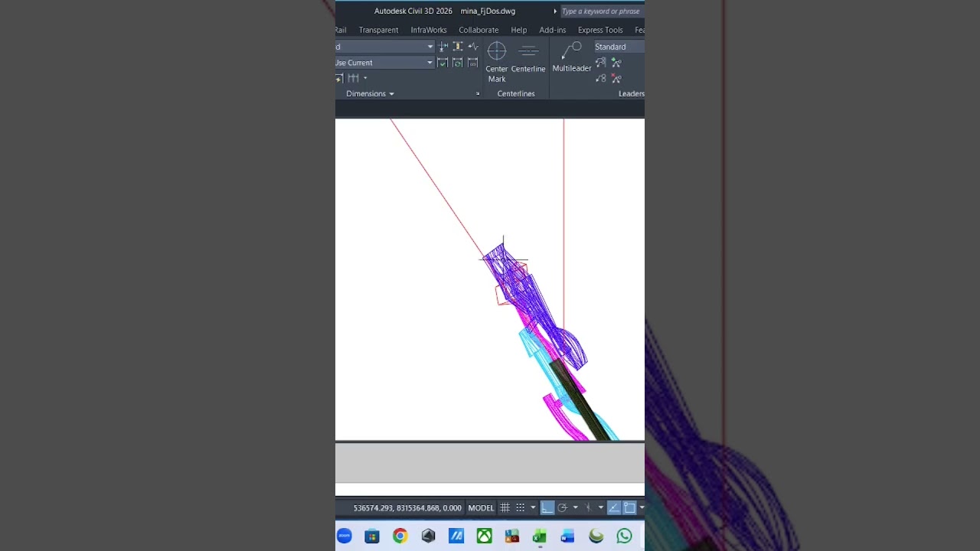This screenshot has height=551, width=980.
Task: Click the mina_FjDos.dwg title text
Action: 488,11
